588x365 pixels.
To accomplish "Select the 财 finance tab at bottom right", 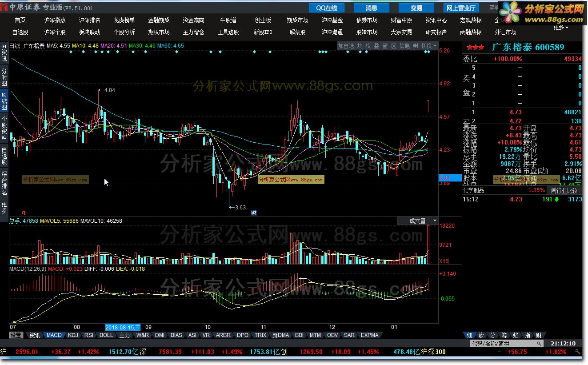I will coord(539,335).
